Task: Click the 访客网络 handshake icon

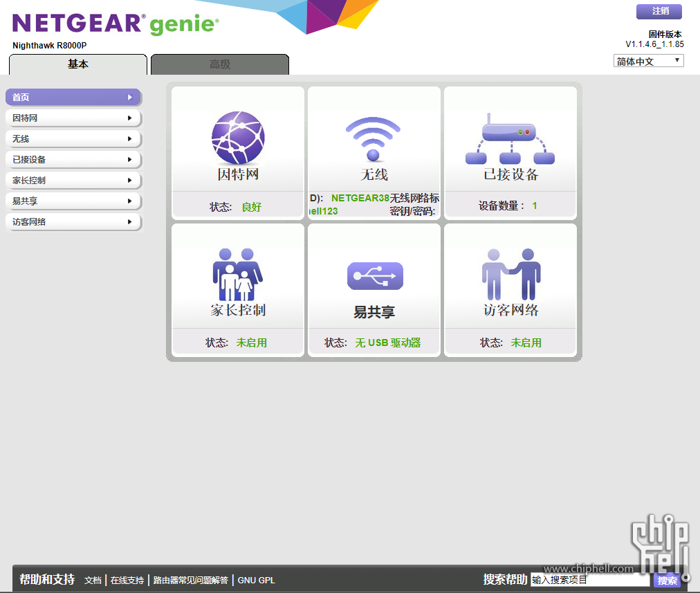Action: tap(511, 274)
